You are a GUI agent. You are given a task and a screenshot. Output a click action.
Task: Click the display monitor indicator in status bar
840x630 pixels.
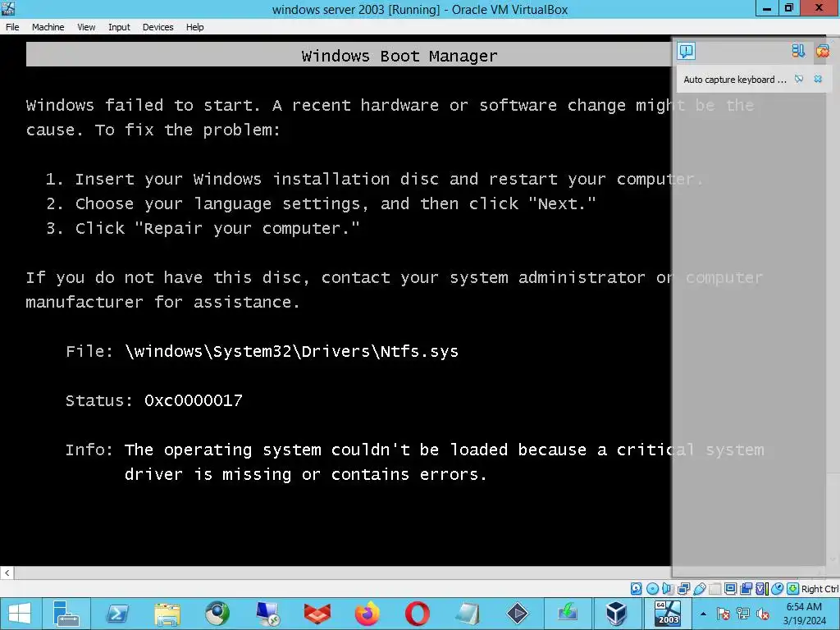(730, 589)
